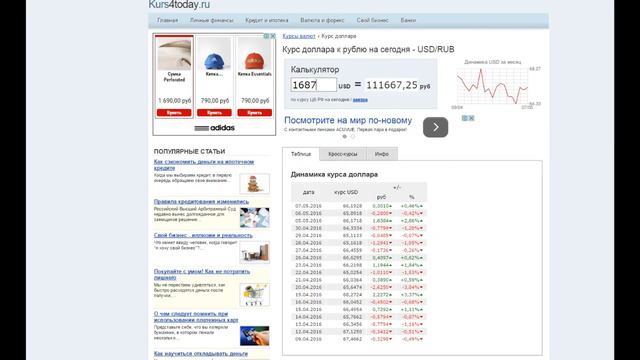Switch to the Таблица tab
The height and width of the screenshot is (360, 640).
(301, 154)
